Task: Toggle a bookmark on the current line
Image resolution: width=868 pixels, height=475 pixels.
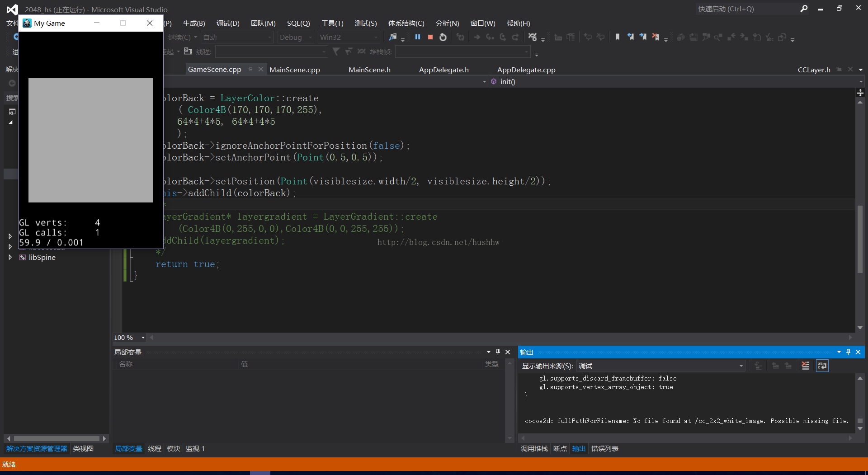Action: pos(618,37)
